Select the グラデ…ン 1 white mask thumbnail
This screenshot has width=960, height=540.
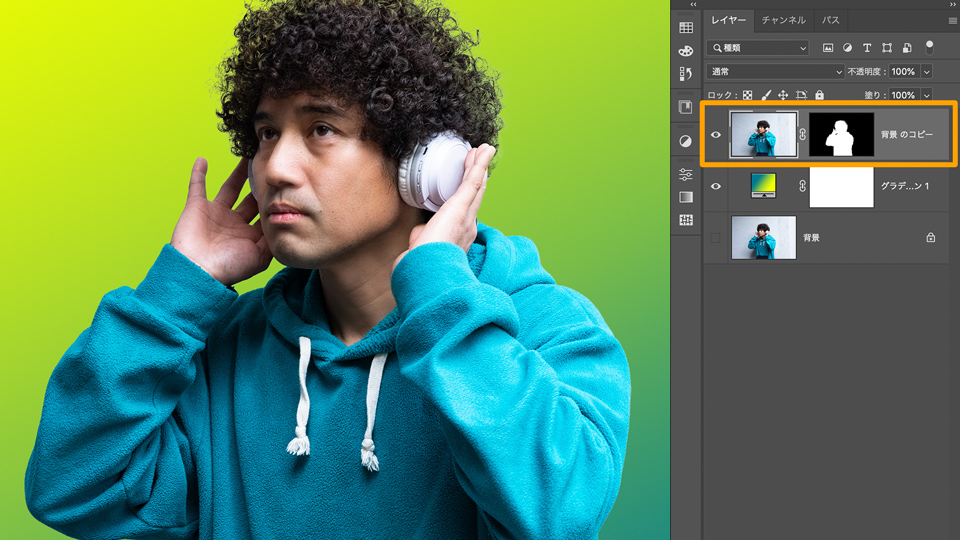(842, 186)
